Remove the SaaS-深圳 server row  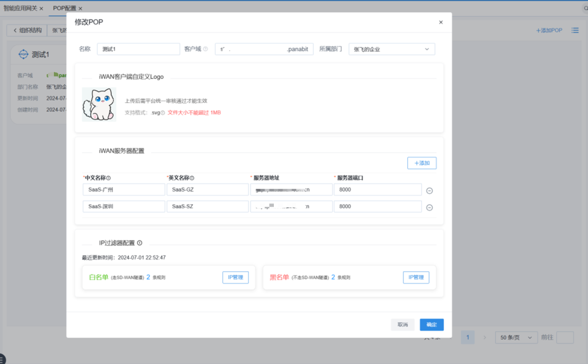[430, 206]
